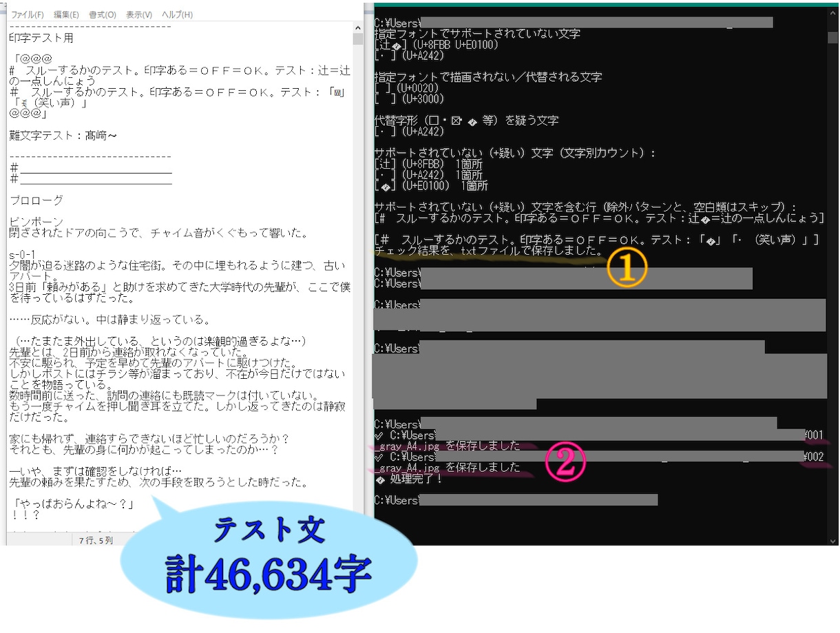Click console line (U+3000)
840x633 pixels.
tap(409, 98)
